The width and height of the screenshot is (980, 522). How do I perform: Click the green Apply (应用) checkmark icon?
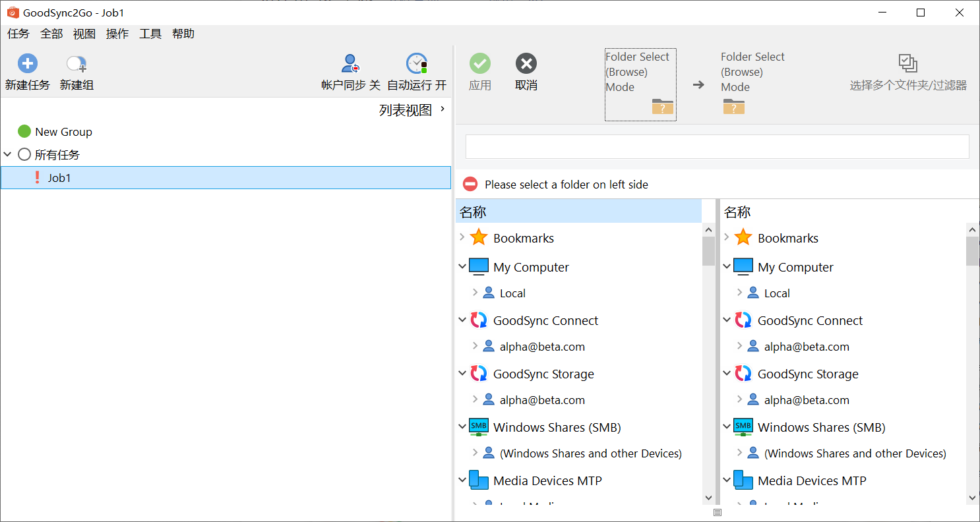(x=479, y=64)
